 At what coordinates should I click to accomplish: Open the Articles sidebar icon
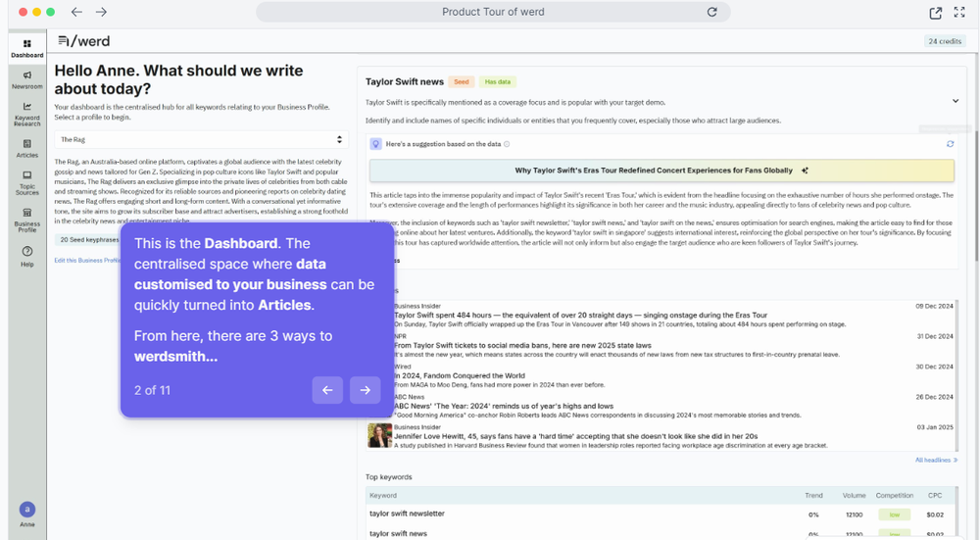click(x=26, y=149)
